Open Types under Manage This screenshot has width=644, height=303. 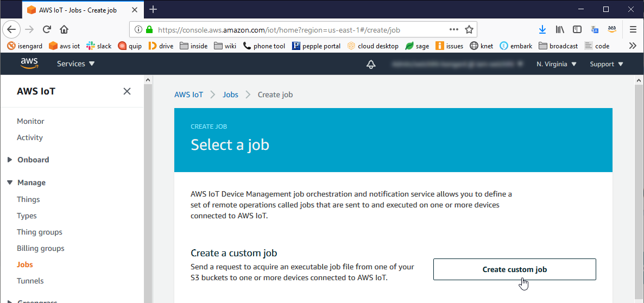(x=27, y=216)
